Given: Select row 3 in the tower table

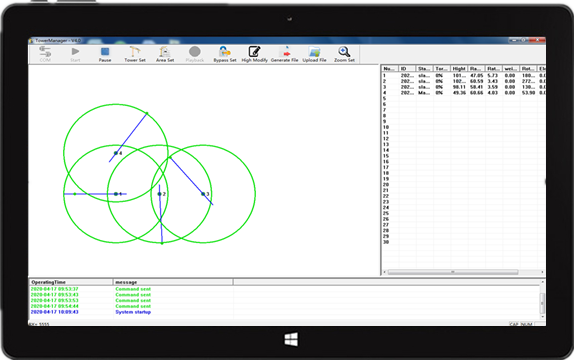Looking at the screenshot, I should (463, 87).
